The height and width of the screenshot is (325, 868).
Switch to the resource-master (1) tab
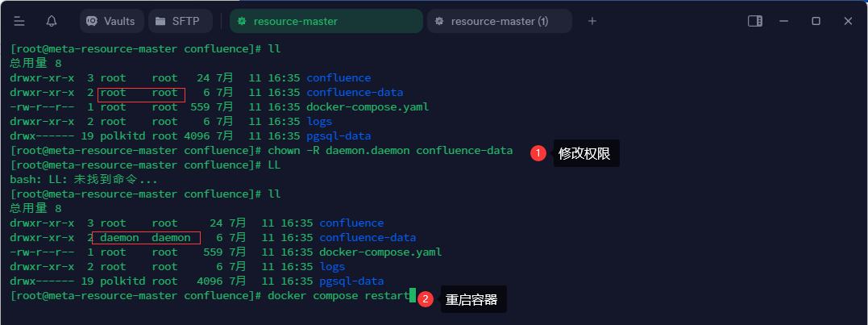tap(500, 21)
